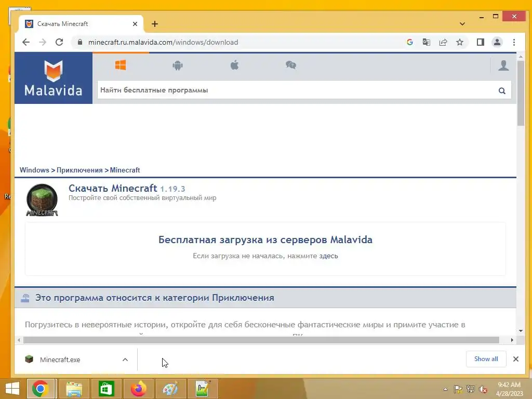Go back to the previous page
This screenshot has width=532, height=399.
coord(26,42)
